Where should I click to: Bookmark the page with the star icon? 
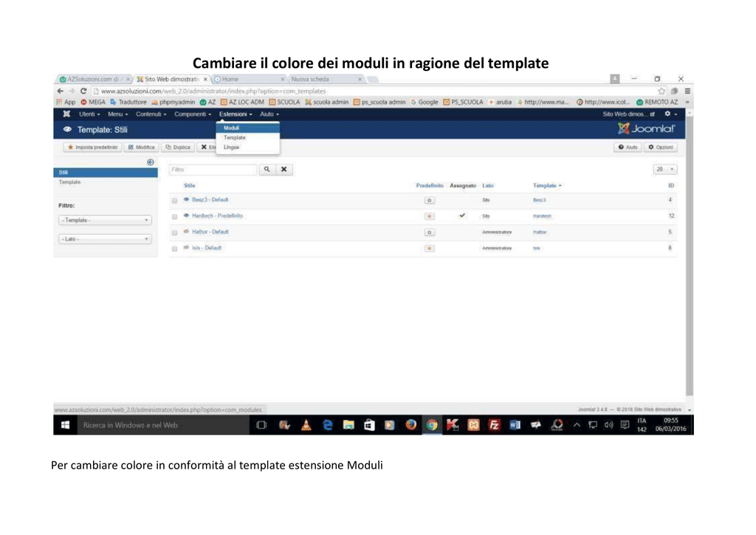pos(661,91)
